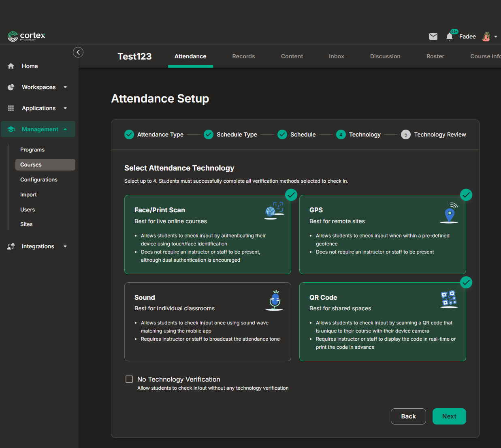
Task: Expand the Applications menu arrow
Action: (x=65, y=108)
